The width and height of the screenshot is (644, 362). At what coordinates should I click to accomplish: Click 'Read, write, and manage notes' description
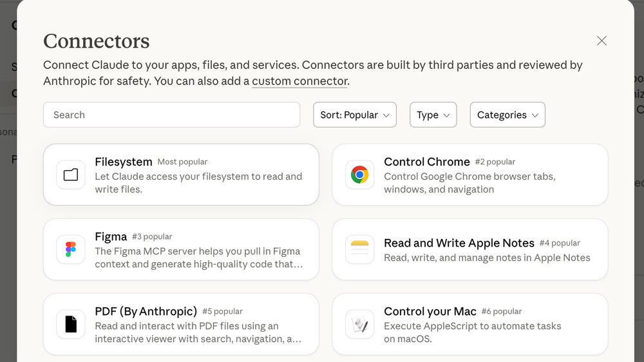pyautogui.click(x=487, y=258)
